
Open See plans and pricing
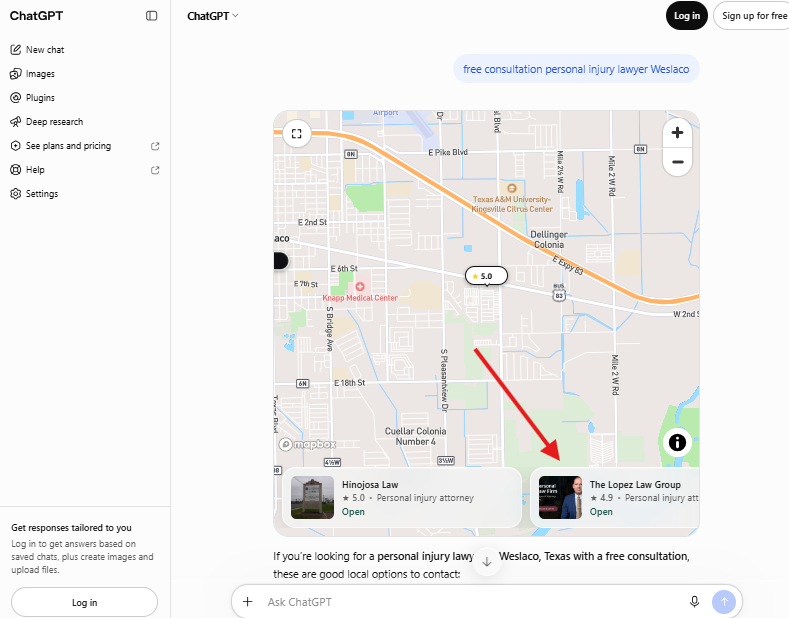coord(85,146)
